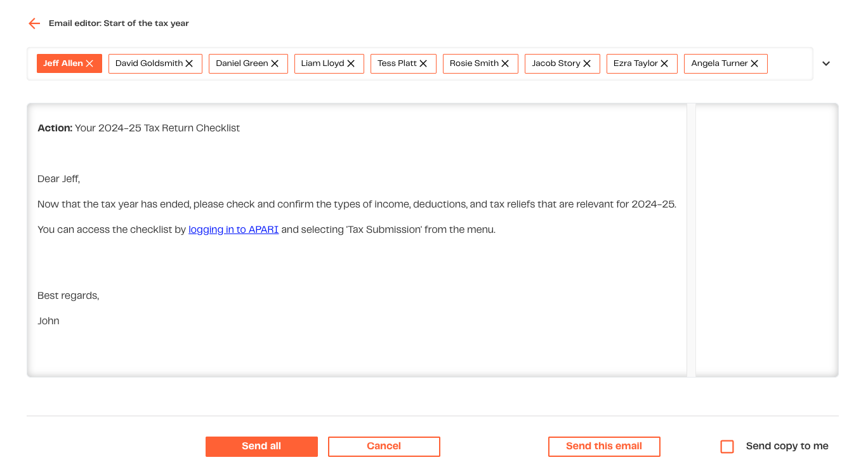Click Send this email button
The image size is (868, 474).
pos(604,446)
